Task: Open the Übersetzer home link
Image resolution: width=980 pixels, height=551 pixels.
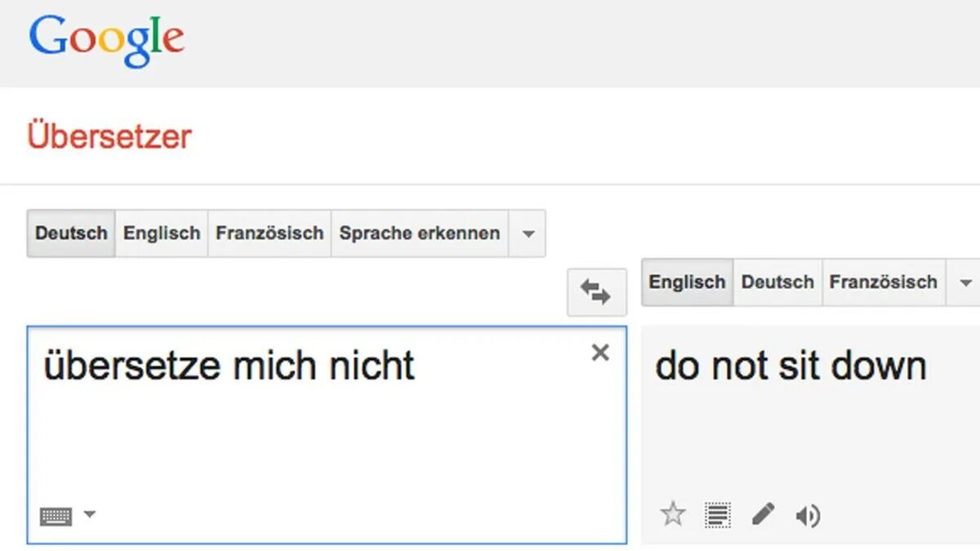Action: pos(109,136)
